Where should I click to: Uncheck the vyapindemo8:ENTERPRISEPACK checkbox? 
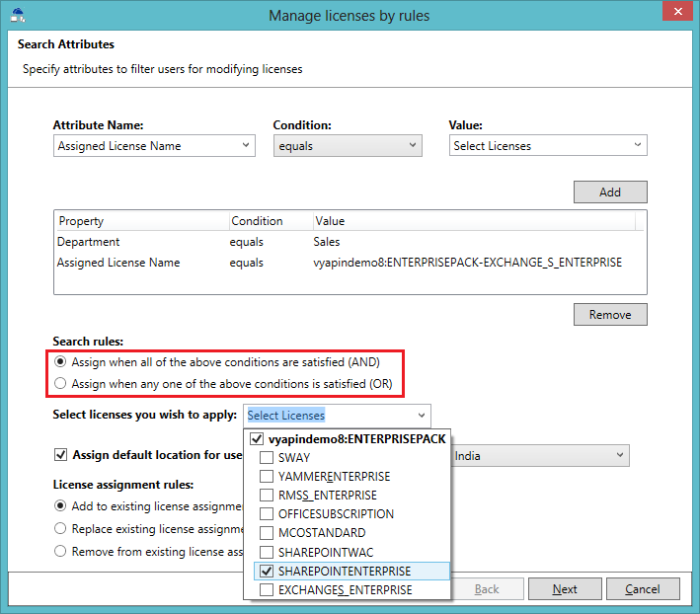[257, 438]
